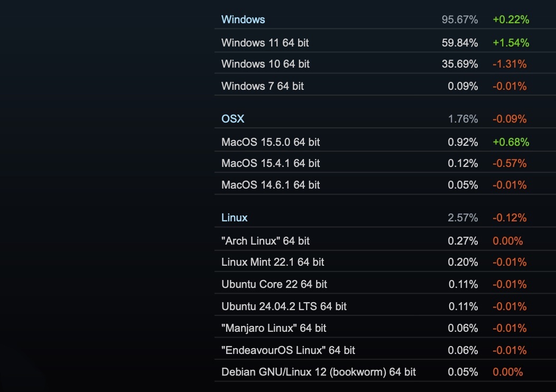Click the MacOS 15.4.1 64 bit entry
This screenshot has width=556, height=392.
point(271,163)
